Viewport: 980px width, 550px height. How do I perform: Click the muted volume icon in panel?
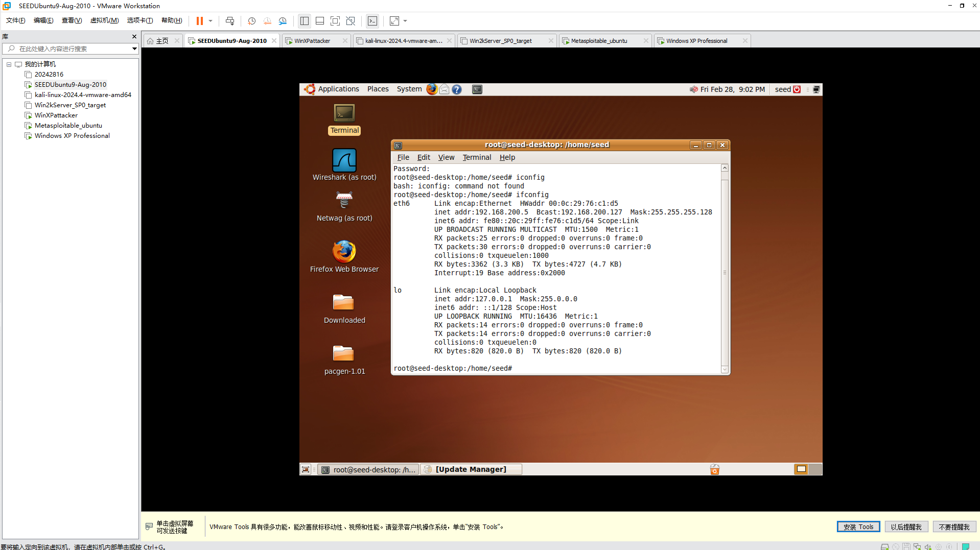(693, 89)
